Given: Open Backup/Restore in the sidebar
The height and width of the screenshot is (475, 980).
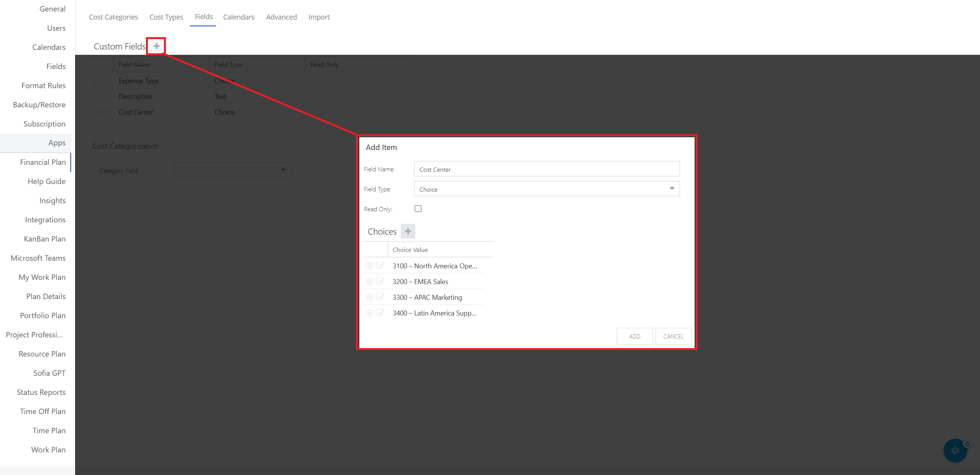Looking at the screenshot, I should (39, 105).
